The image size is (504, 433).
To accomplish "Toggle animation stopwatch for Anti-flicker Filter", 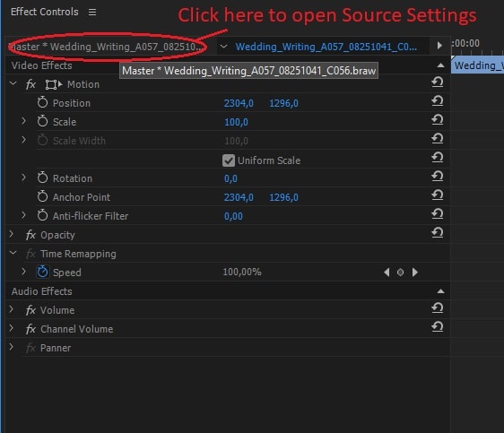I will [x=42, y=215].
